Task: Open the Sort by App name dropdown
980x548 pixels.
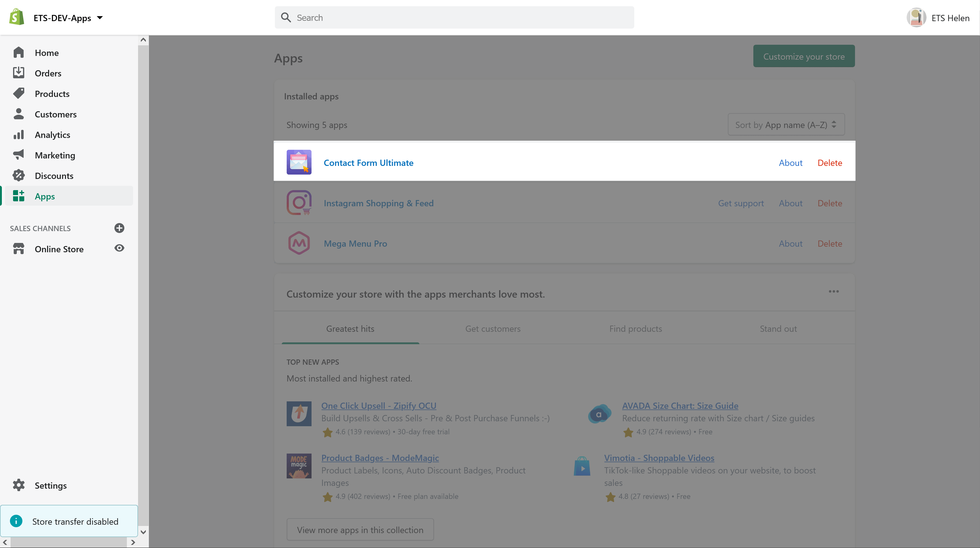Action: (786, 125)
